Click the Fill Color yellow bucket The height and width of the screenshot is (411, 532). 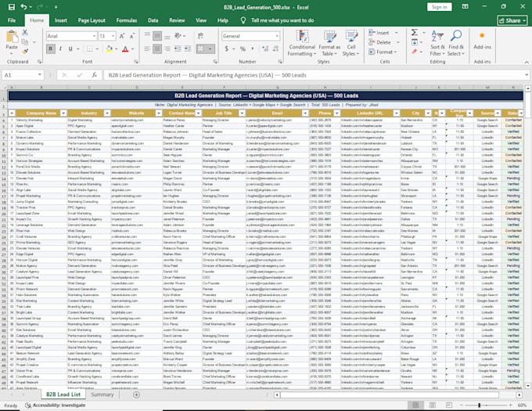[x=109, y=49]
